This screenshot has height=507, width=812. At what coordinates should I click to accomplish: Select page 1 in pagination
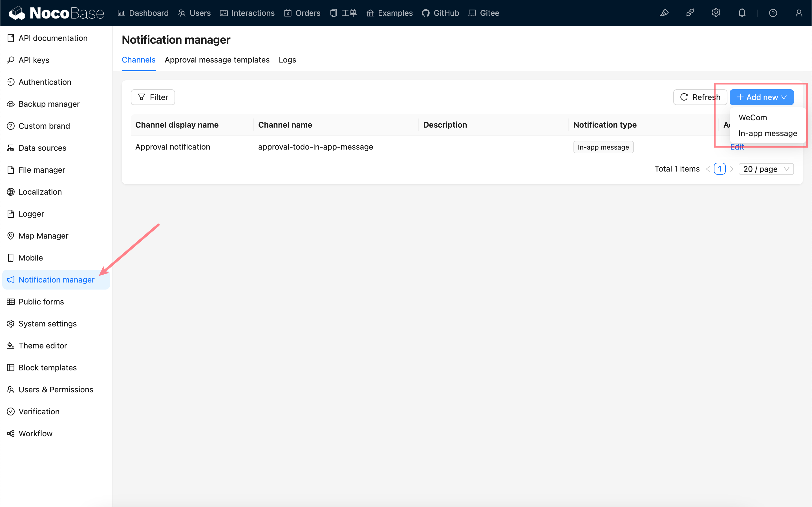(720, 169)
